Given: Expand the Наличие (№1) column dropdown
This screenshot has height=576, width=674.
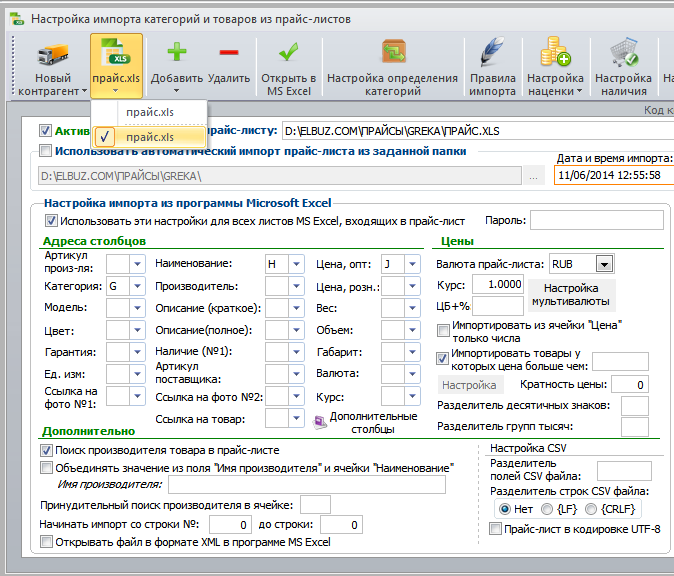Looking at the screenshot, I should click(x=296, y=352).
